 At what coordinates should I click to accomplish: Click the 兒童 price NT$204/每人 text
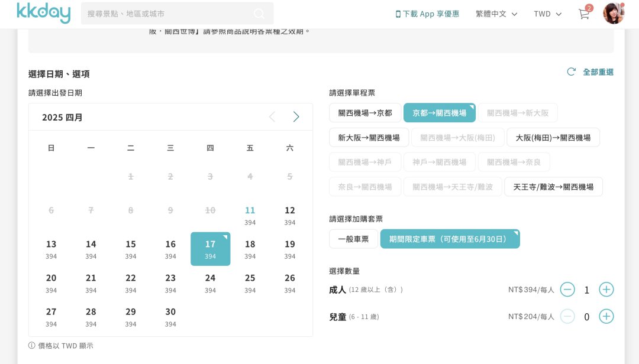pyautogui.click(x=531, y=316)
